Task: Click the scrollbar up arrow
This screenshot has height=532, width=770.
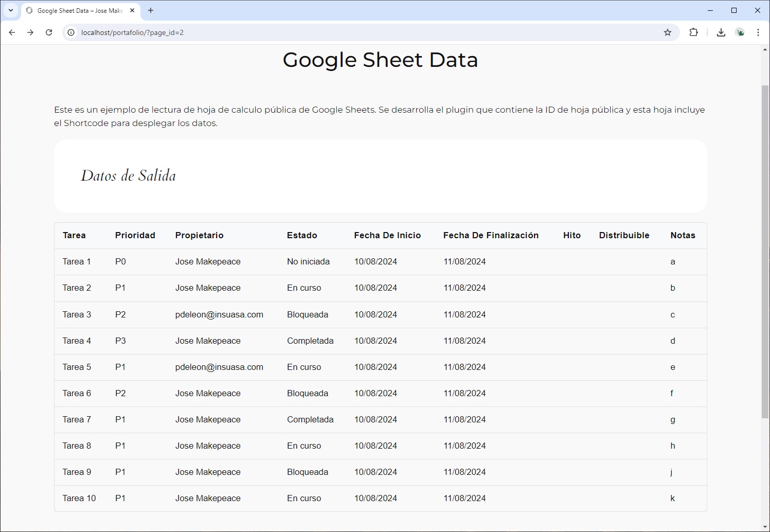Action: click(x=765, y=50)
